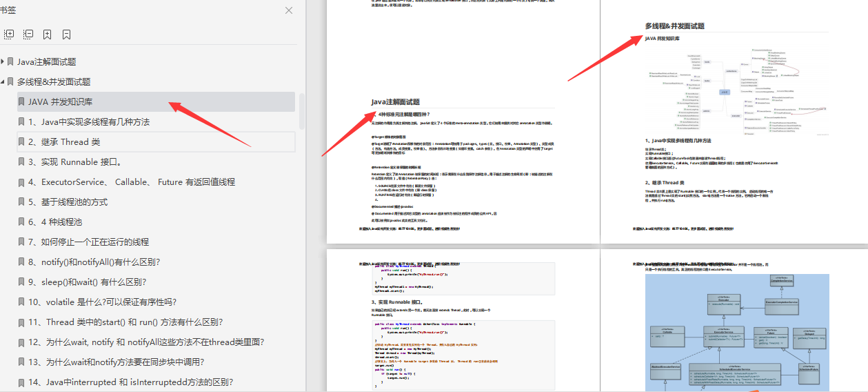
Task: Open bookmark 7、如何停止一个正在运行的线程
Action: click(x=89, y=242)
